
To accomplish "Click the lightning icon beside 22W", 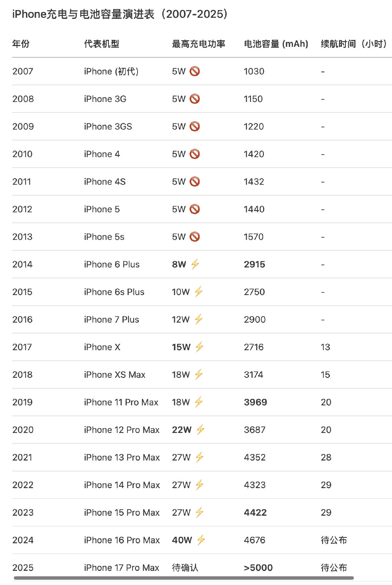I will [x=200, y=430].
